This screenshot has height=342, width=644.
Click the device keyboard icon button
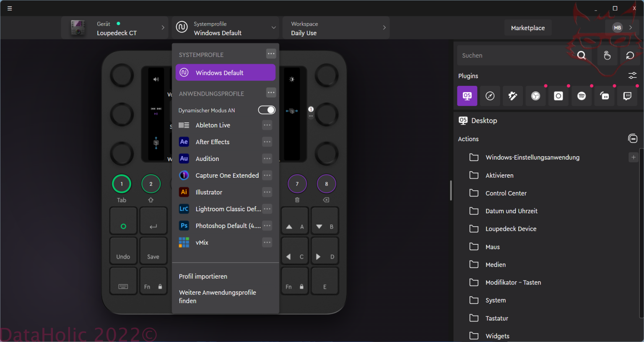click(x=123, y=281)
